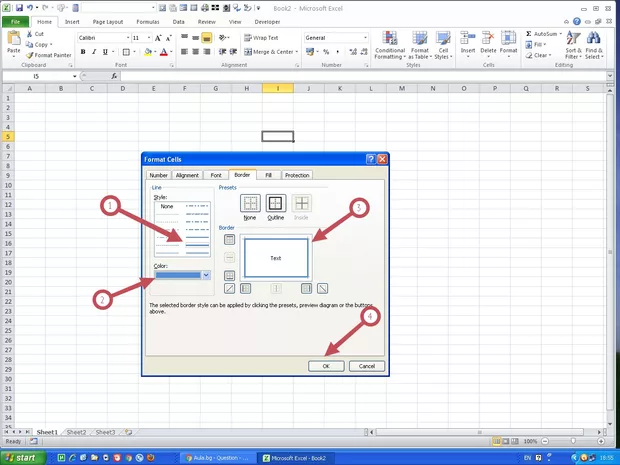
Task: Click the Format Cells help question mark
Action: (370, 159)
